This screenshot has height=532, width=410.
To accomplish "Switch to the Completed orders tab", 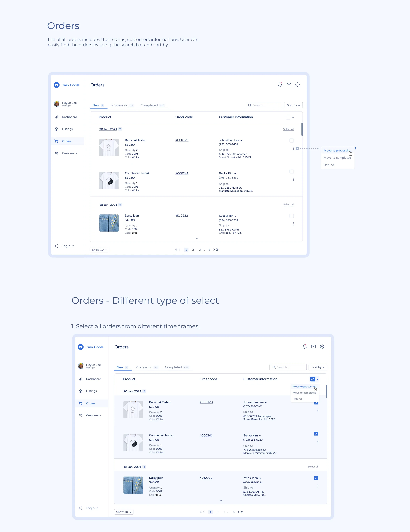I will point(149,105).
